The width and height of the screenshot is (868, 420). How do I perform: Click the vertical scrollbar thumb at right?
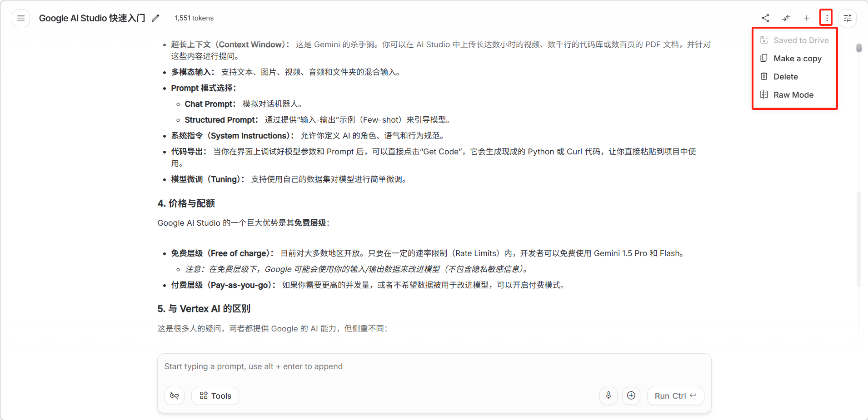[858, 48]
